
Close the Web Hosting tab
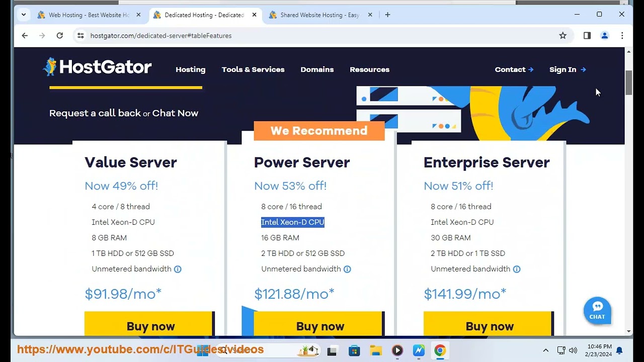pos(138,15)
